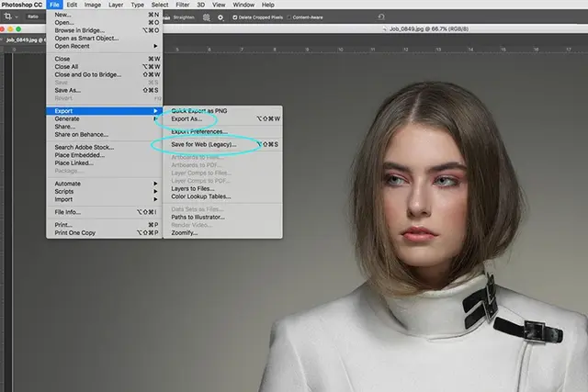Open the crop overlay grid options icon
This screenshot has height=392, width=588.
click(206, 17)
